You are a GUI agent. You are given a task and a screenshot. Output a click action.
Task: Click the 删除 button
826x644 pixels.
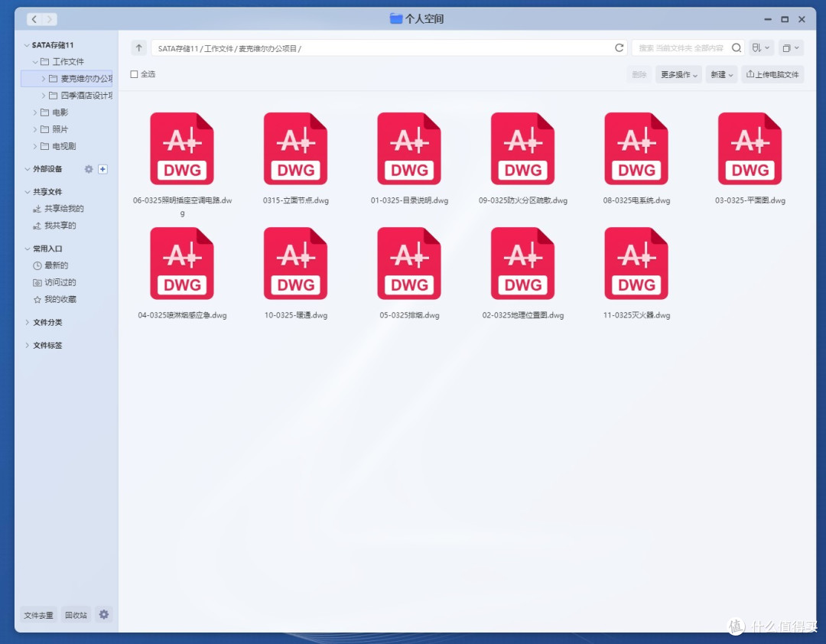[639, 75]
